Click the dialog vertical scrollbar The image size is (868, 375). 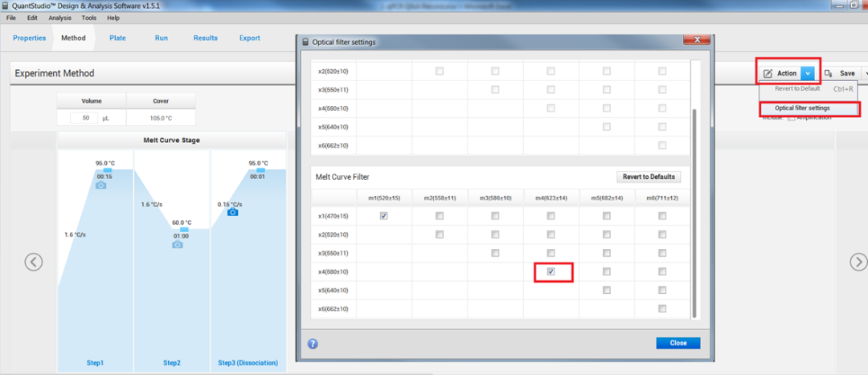tap(694, 214)
